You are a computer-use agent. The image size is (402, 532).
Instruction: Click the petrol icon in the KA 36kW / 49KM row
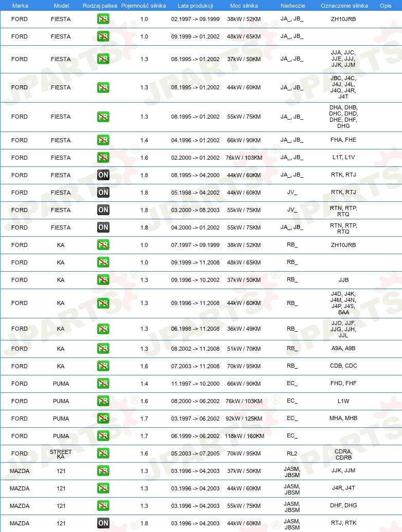click(x=103, y=329)
